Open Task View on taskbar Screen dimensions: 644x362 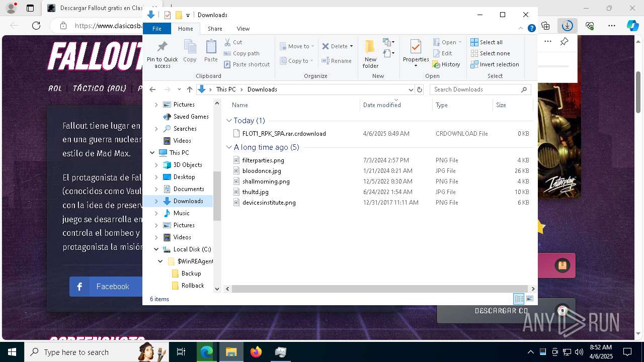click(x=181, y=352)
